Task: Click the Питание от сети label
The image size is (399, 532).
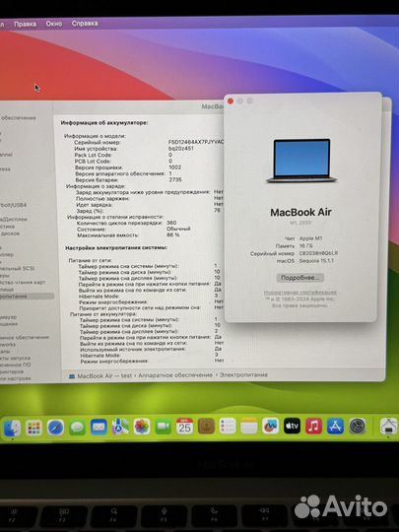Action: pyautogui.click(x=90, y=260)
